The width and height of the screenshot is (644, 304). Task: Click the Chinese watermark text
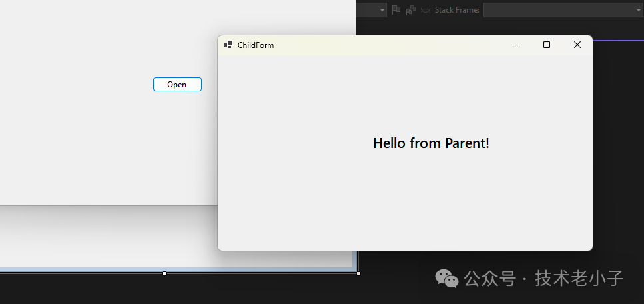tap(544, 278)
